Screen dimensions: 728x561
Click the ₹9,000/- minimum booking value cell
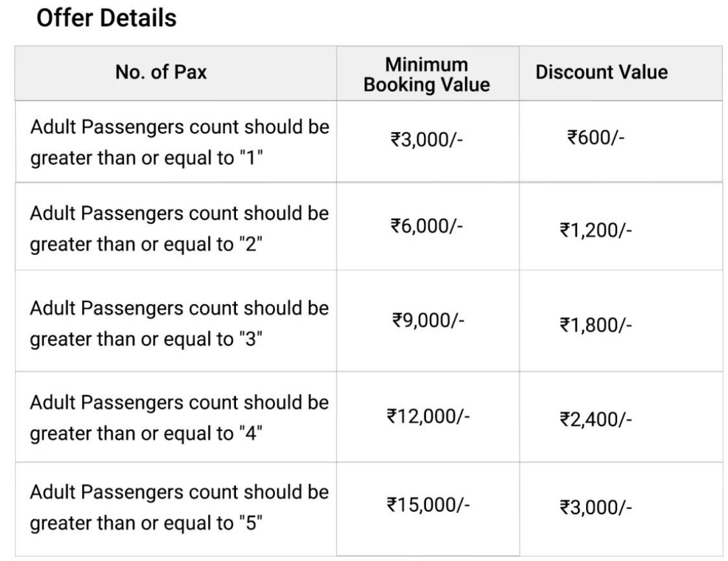tap(428, 320)
